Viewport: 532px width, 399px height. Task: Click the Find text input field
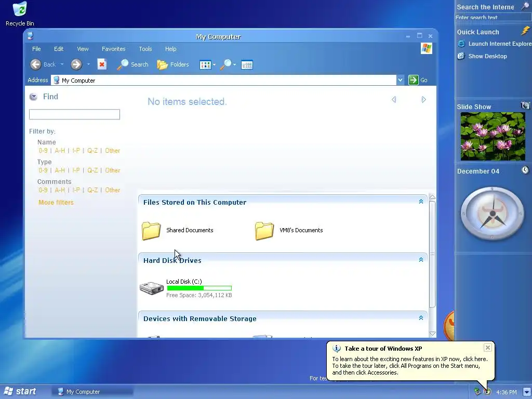pos(74,114)
